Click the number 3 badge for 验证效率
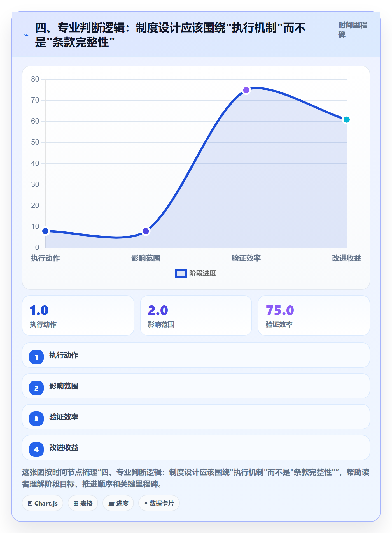This screenshot has width=392, height=533. (x=36, y=419)
